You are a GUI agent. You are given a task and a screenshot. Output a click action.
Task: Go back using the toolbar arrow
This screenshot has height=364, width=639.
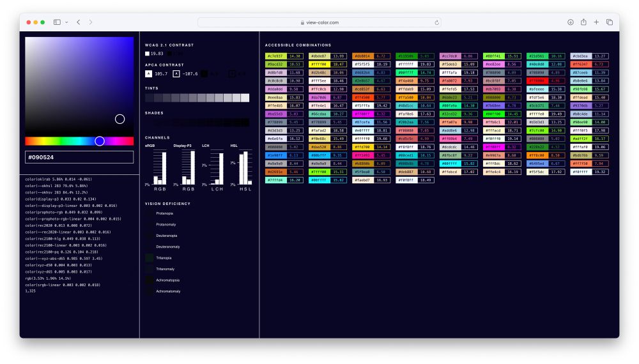coord(78,22)
